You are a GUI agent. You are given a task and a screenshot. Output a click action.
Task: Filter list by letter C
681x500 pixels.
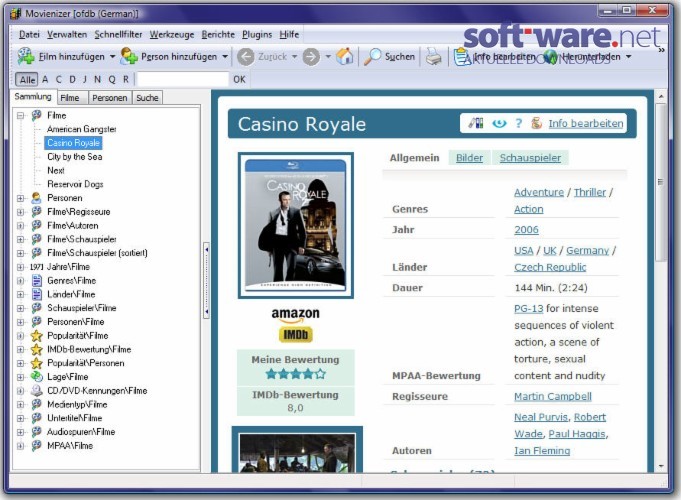(59, 79)
